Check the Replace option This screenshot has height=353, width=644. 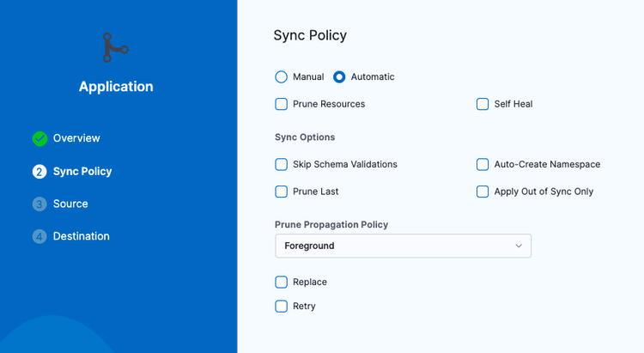(x=282, y=282)
